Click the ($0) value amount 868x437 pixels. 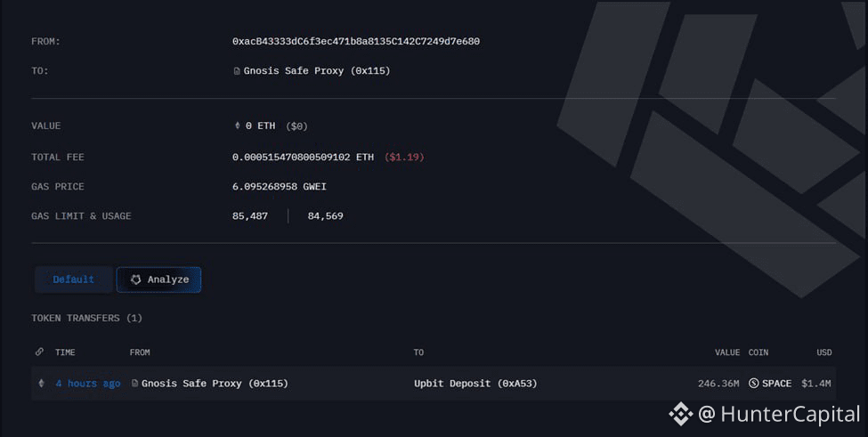click(x=296, y=126)
